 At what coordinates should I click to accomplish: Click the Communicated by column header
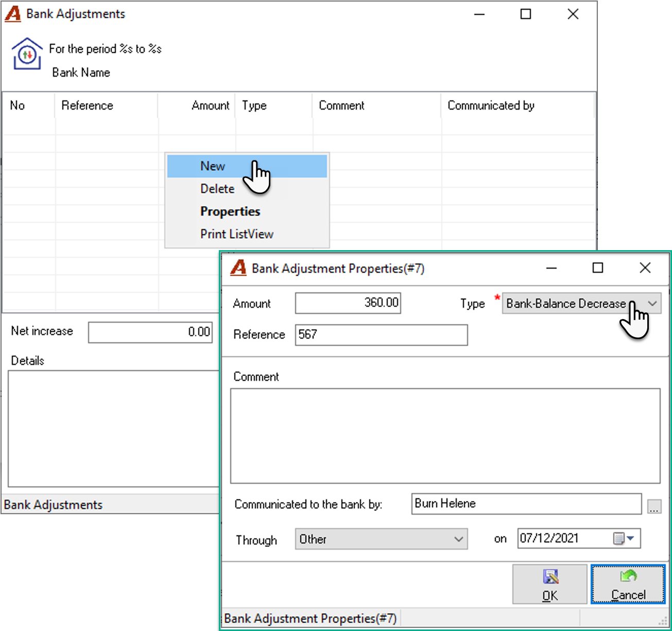click(x=518, y=106)
